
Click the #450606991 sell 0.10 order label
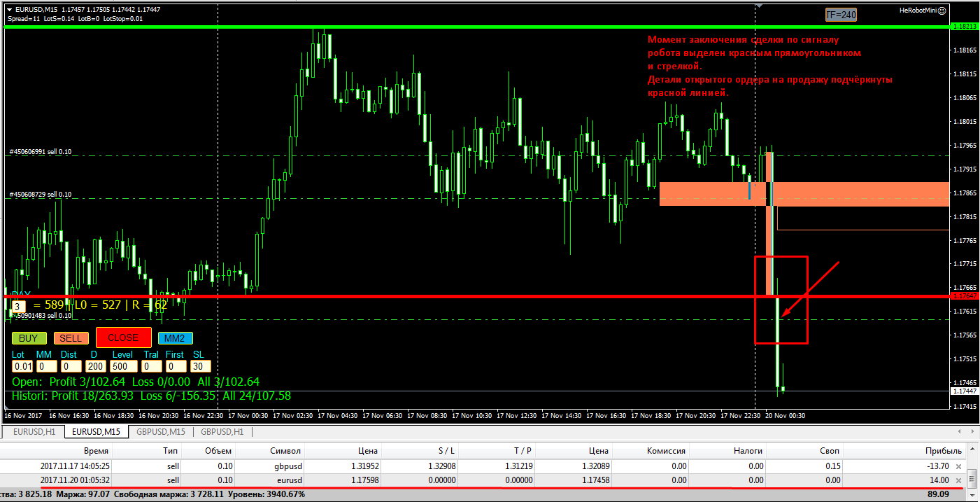click(x=40, y=151)
